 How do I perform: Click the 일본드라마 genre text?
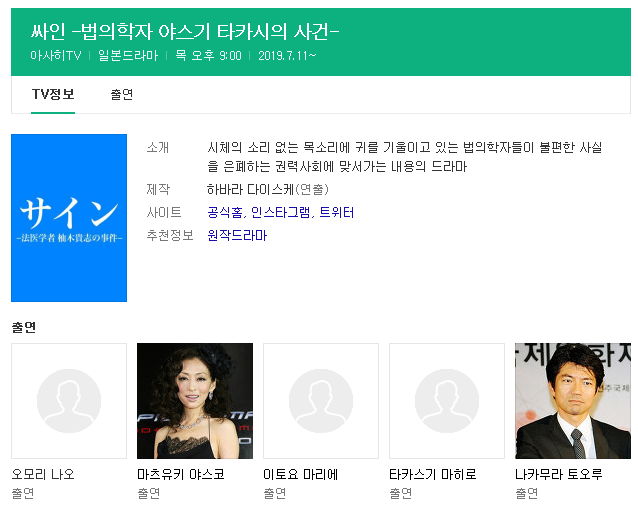click(x=128, y=55)
